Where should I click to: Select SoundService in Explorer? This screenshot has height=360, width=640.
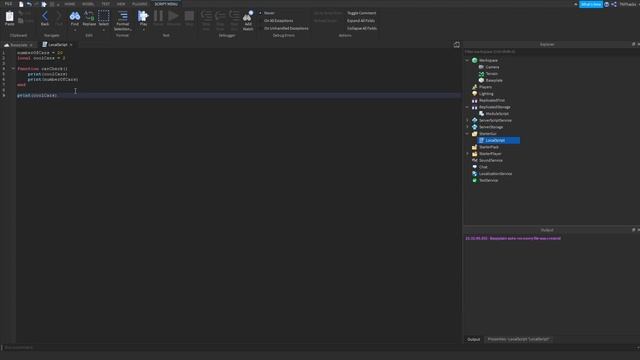[491, 160]
